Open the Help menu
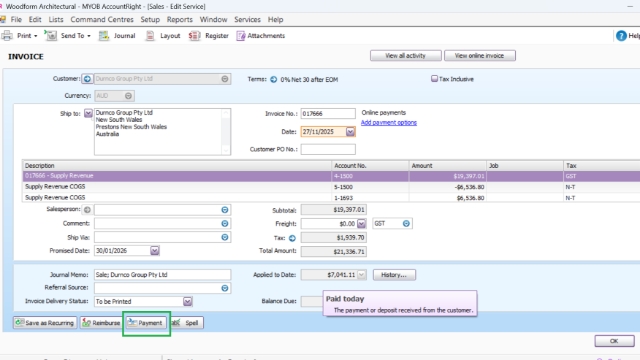 [x=276, y=20]
